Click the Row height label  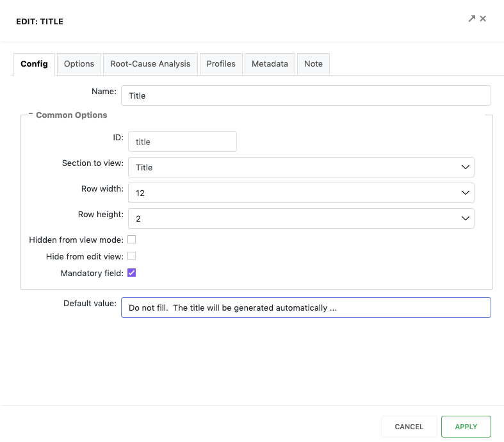pyautogui.click(x=101, y=215)
